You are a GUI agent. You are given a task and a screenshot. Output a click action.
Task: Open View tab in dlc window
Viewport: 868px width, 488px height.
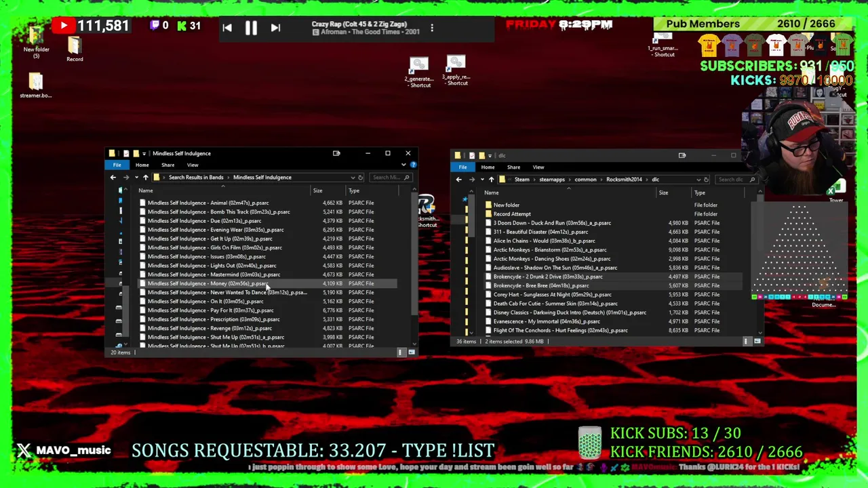[538, 167]
